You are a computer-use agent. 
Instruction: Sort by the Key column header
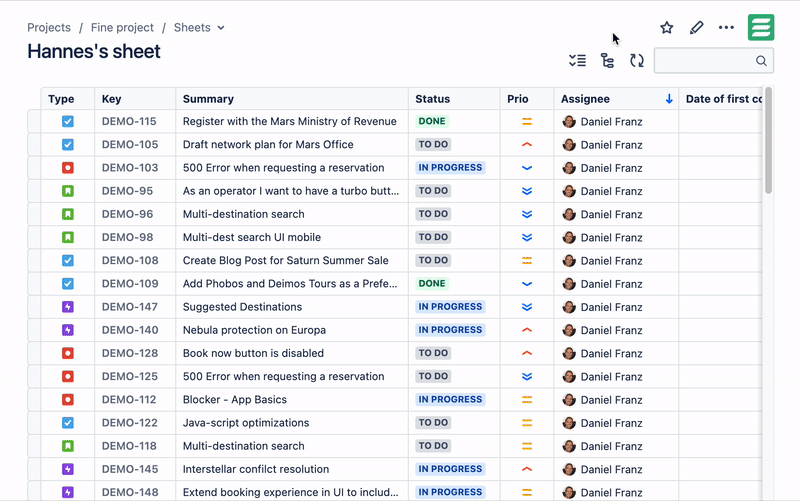111,99
